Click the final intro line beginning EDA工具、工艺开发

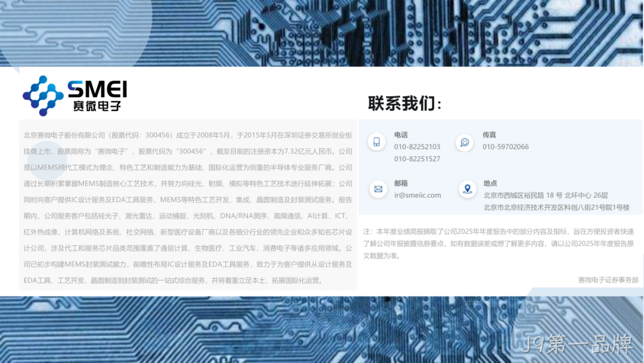[x=175, y=281]
